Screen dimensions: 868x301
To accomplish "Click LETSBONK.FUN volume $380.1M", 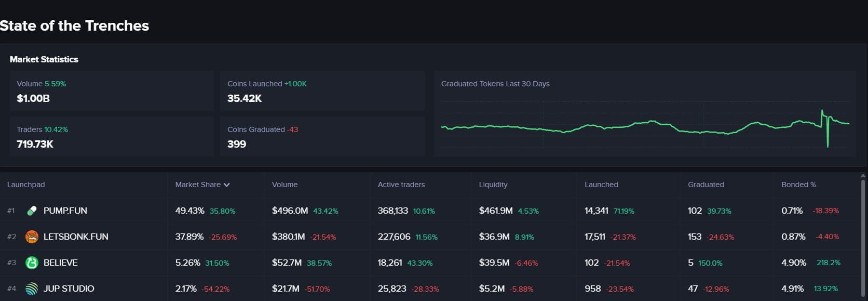I will 289,237.
